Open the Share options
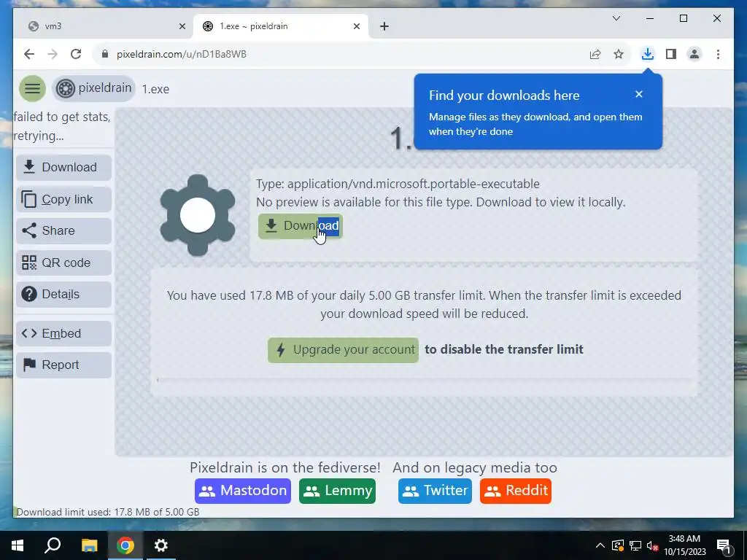747x560 pixels. [x=64, y=230]
